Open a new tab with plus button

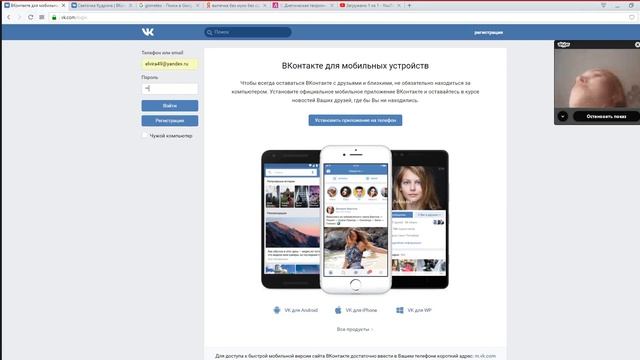pyautogui.click(x=409, y=5)
